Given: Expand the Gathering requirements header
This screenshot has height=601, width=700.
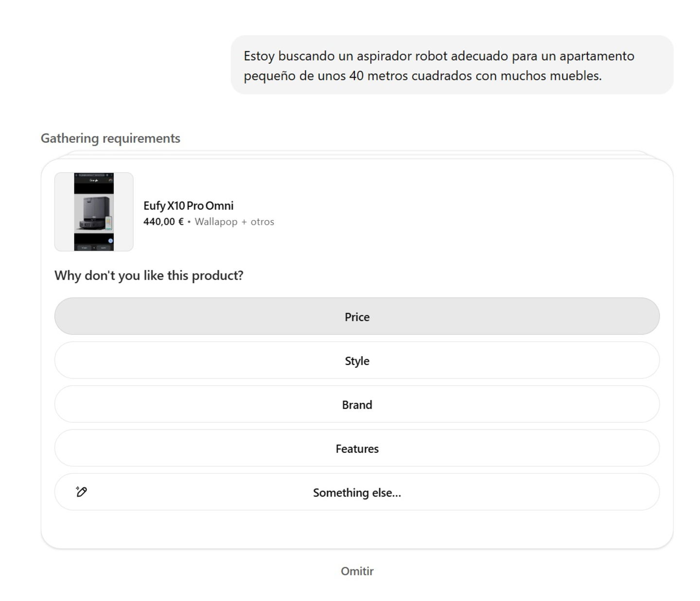Looking at the screenshot, I should click(110, 138).
